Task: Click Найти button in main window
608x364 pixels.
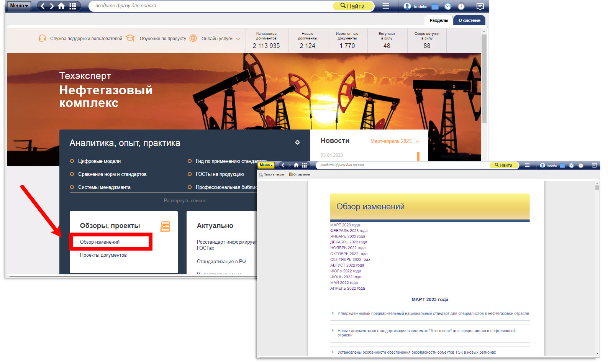Action: pos(353,6)
